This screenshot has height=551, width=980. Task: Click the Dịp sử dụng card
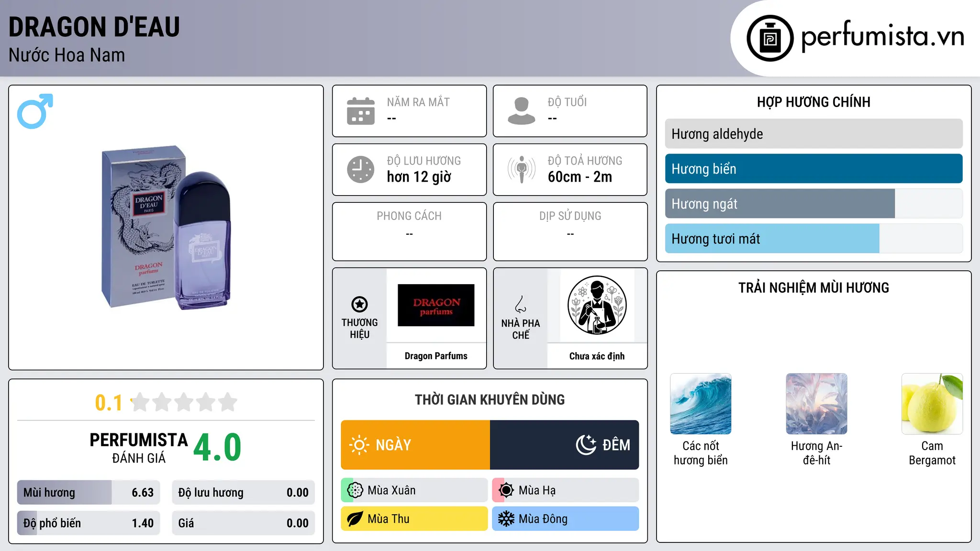[570, 231]
